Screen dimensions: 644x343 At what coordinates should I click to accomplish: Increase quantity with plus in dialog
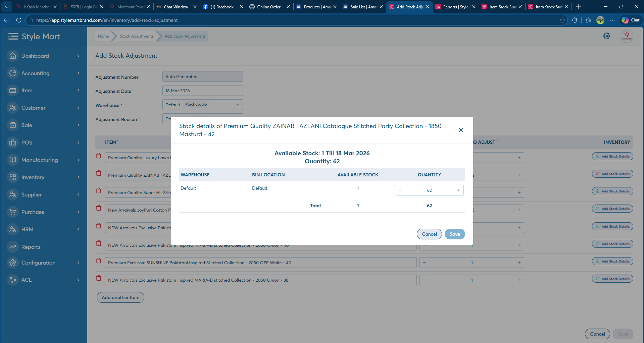(458, 190)
